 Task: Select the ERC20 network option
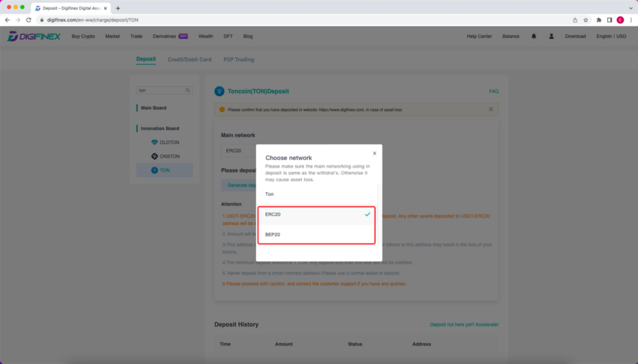[x=317, y=214]
